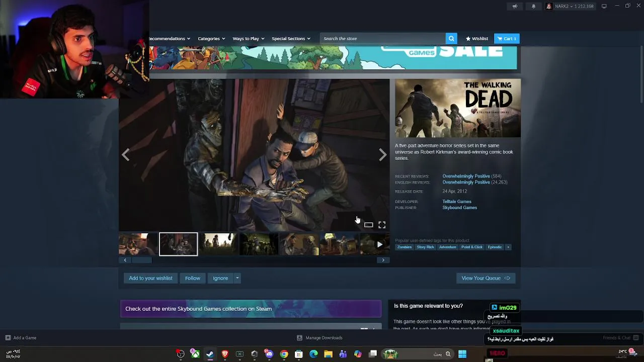
Task: Select the third screenshot thumbnail
Action: click(x=219, y=244)
